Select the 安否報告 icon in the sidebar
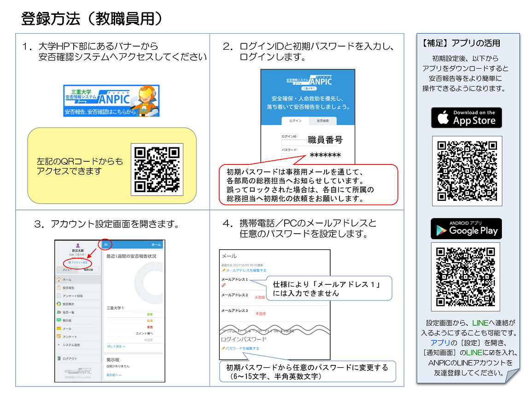The height and width of the screenshot is (399, 532). pos(58,288)
